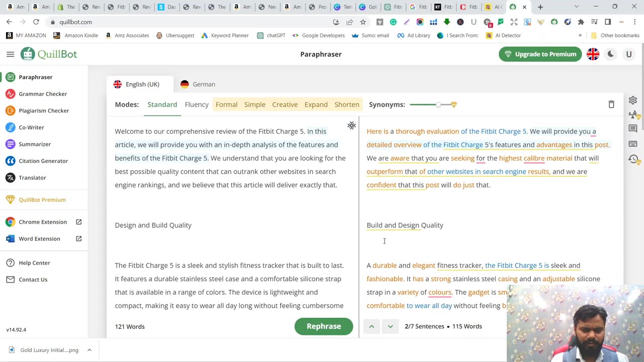This screenshot has width=644, height=362.
Task: Open paraphraser settings gear icon
Action: click(x=633, y=100)
